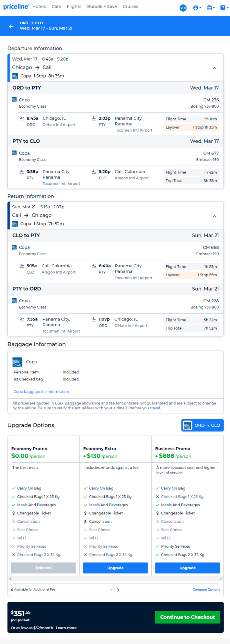Click scrollbar left arrow under upgrade options

coord(10,579)
